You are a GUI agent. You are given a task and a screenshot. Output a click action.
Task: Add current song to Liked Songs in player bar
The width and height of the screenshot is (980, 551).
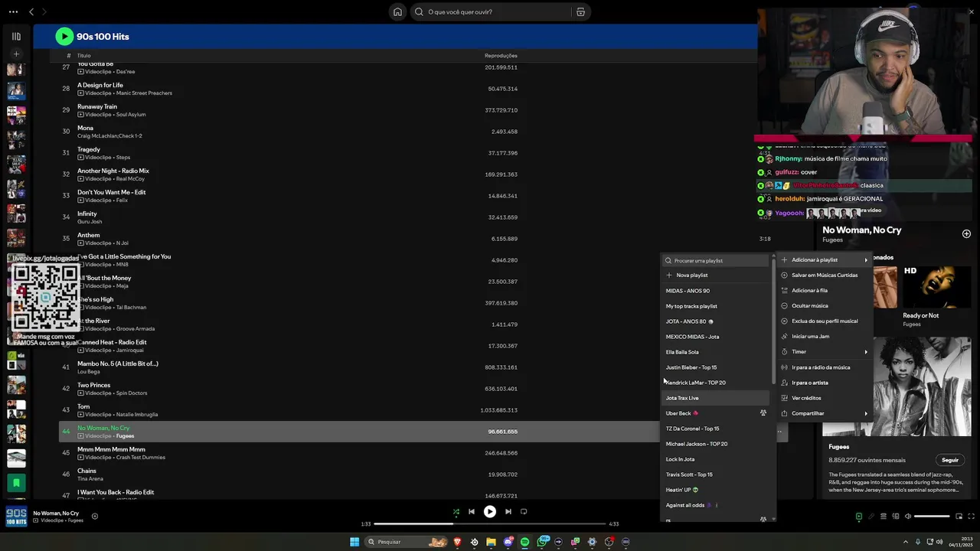pyautogui.click(x=95, y=516)
